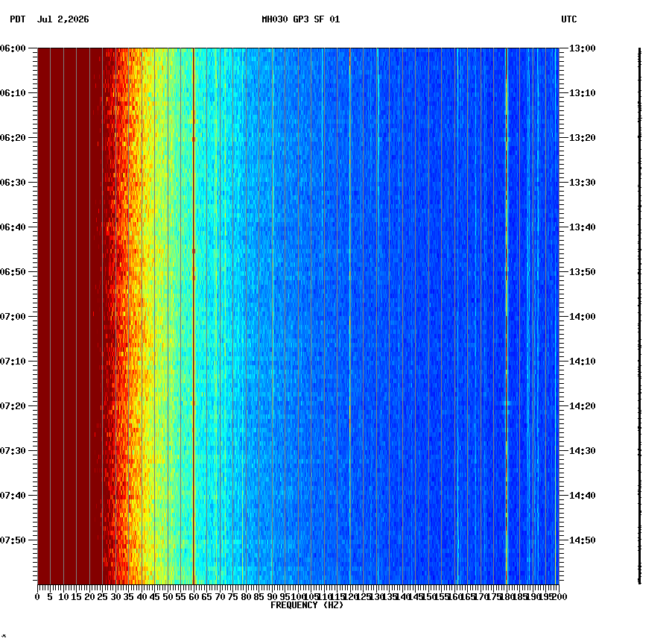Click the '06:20' PDT time label

(x=13, y=138)
